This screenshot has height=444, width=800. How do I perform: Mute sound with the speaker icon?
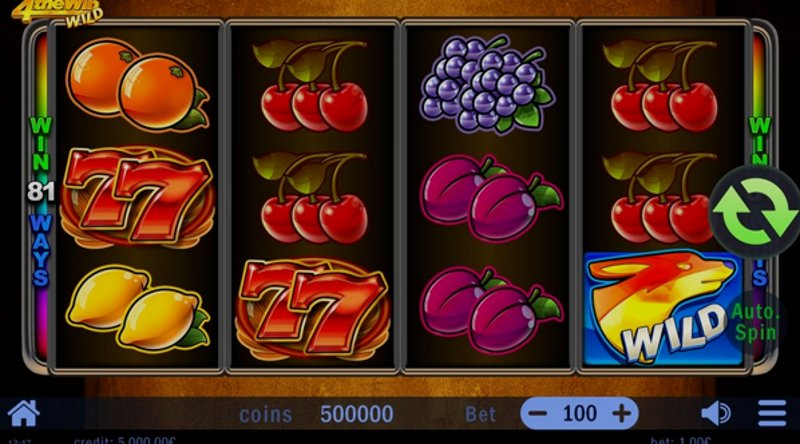[x=716, y=413]
